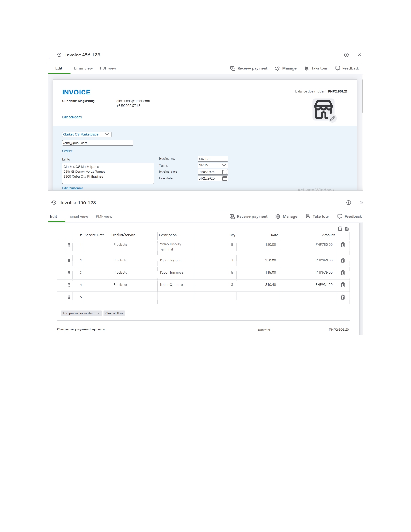This screenshot has height=532, width=411.
Task: Open Feedback in bottom toolbar
Action: coord(349,216)
